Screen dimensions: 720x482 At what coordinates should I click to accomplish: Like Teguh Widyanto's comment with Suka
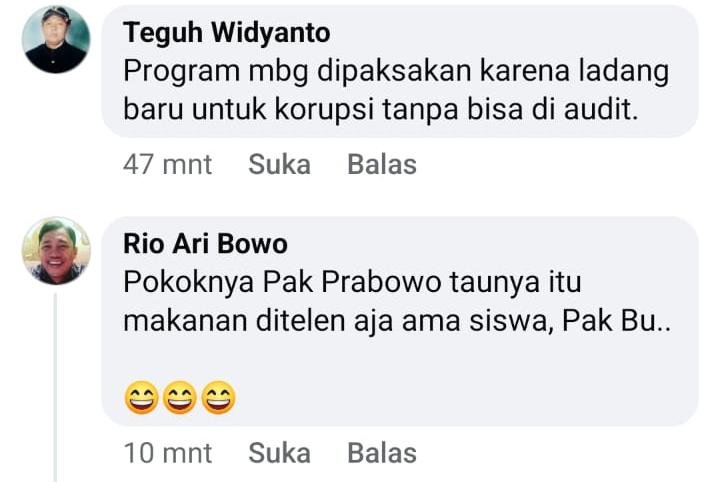click(x=279, y=164)
